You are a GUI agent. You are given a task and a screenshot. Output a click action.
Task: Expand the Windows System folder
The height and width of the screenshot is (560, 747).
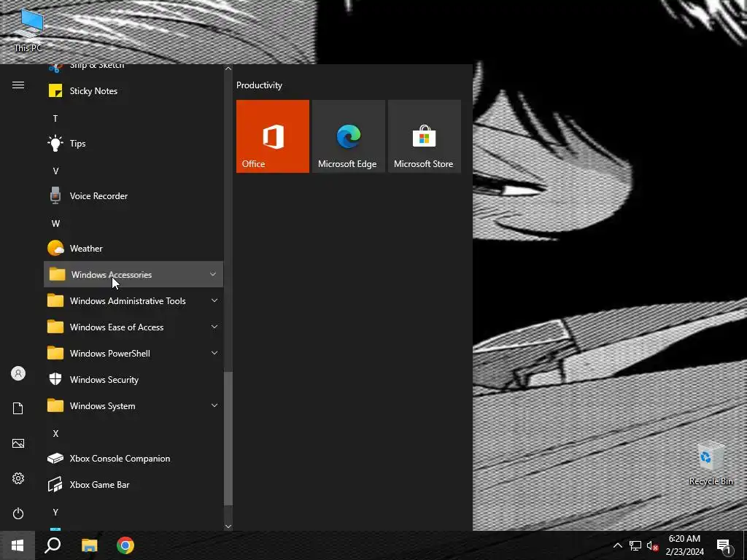[133, 405]
